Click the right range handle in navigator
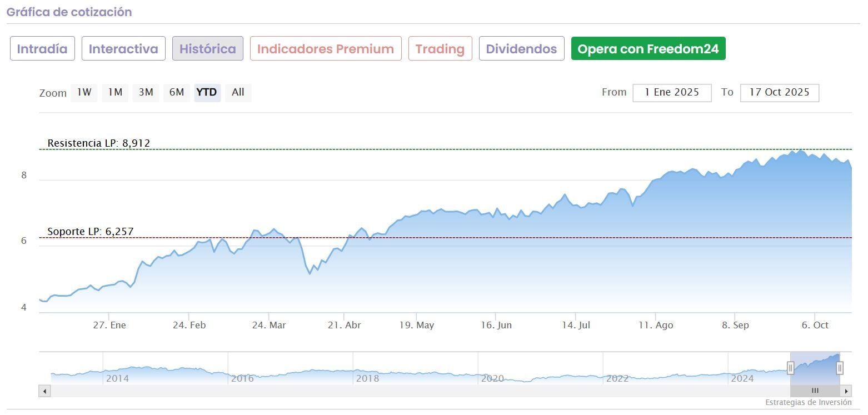 [x=840, y=367]
